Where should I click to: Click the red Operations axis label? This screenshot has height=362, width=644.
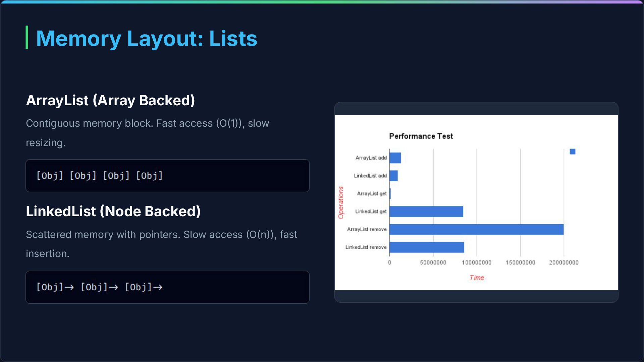pos(341,202)
